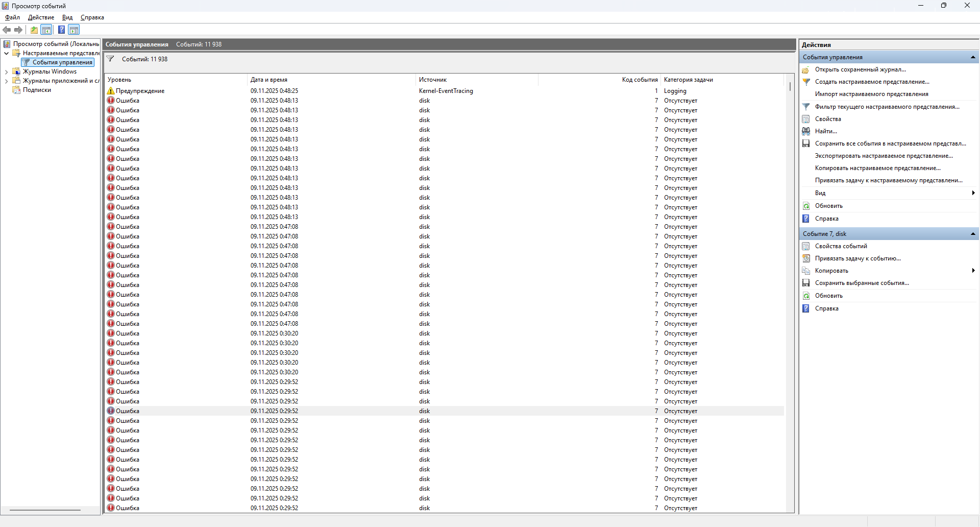Click the open-folder icon for Открыть сохраненный журнал…
Viewport: 980px width, 527px height.
tap(806, 69)
